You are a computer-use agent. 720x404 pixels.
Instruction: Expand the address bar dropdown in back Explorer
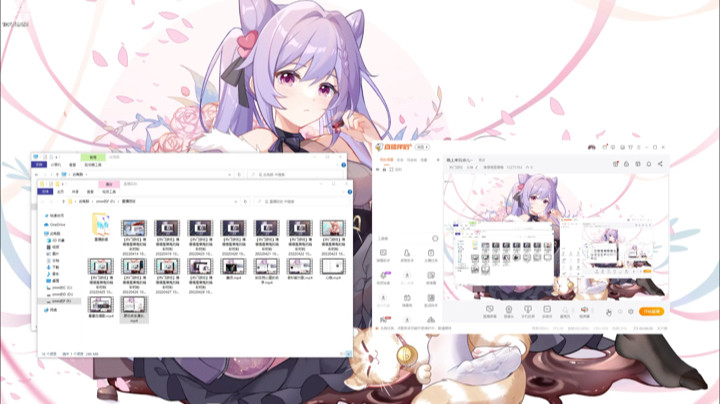pyautogui.click(x=229, y=174)
